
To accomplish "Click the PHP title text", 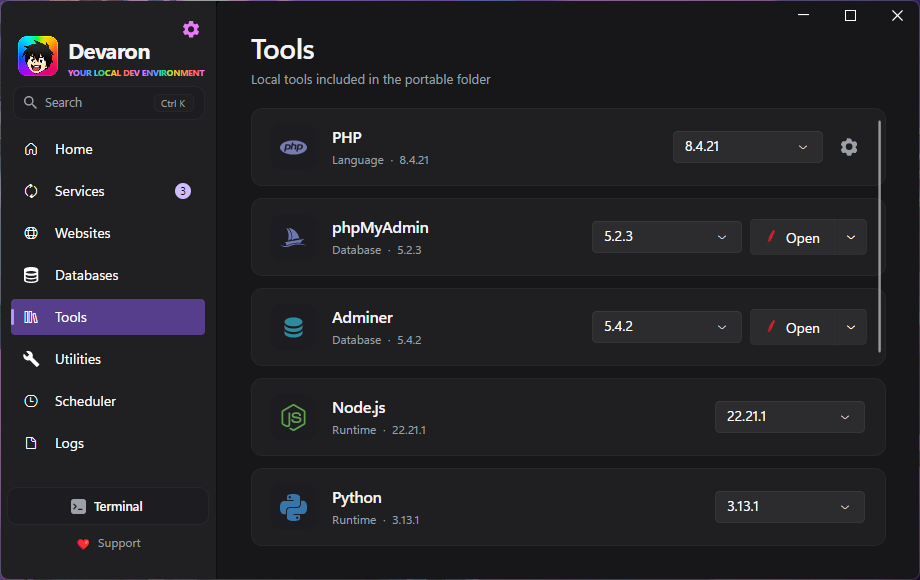I will [x=347, y=138].
